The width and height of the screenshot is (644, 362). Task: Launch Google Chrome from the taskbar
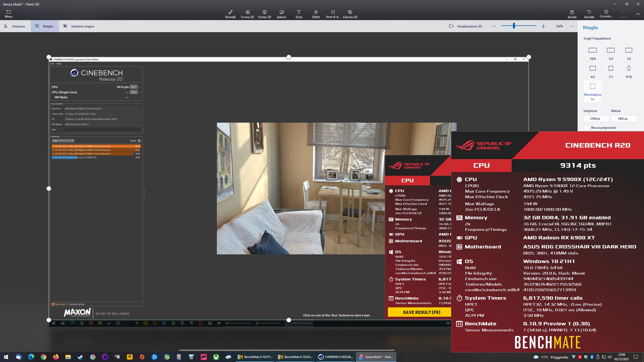(44, 357)
